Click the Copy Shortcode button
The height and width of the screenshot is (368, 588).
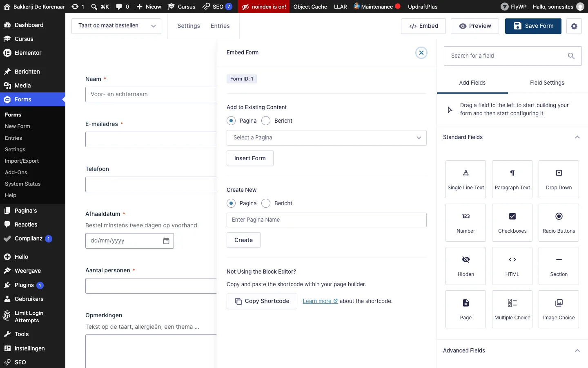click(262, 301)
